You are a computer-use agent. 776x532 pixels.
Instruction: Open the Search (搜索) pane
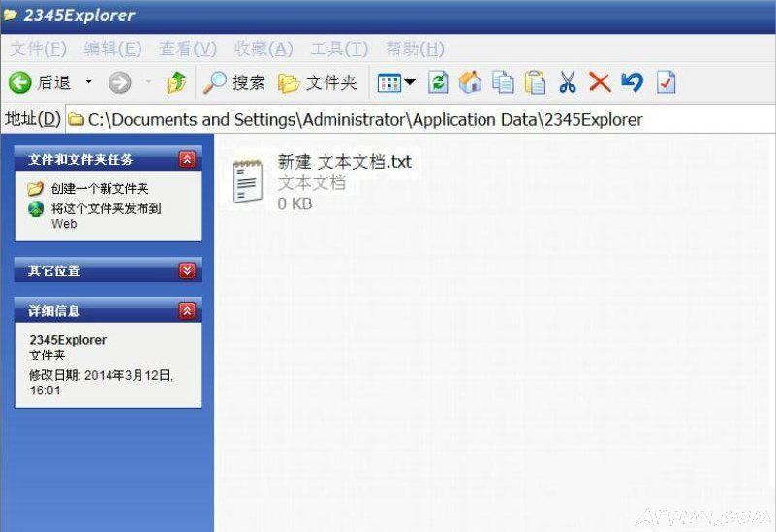[x=233, y=82]
